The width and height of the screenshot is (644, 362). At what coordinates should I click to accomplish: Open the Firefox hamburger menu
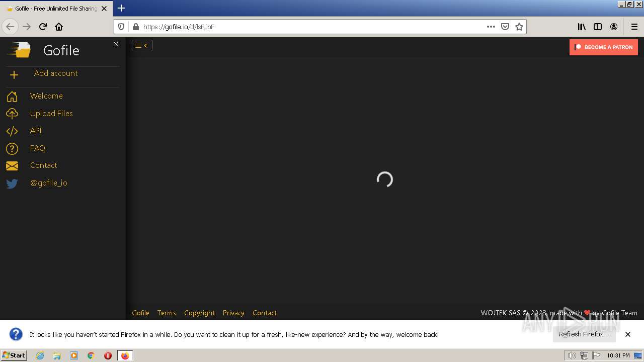tap(634, 27)
